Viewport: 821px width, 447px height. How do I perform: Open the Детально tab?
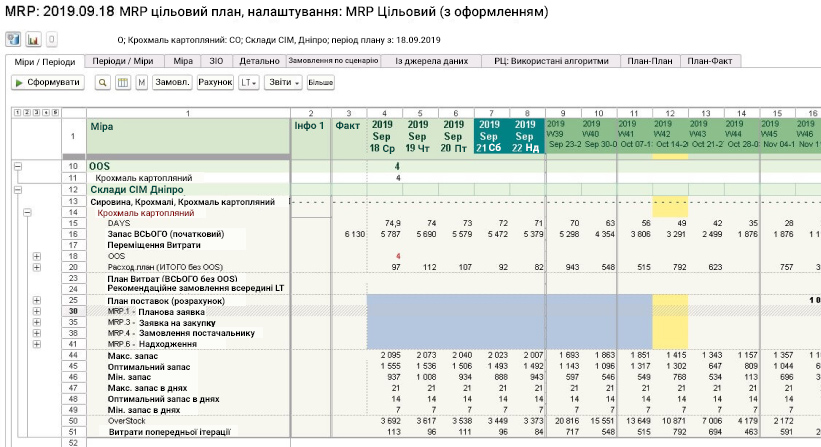tap(259, 61)
